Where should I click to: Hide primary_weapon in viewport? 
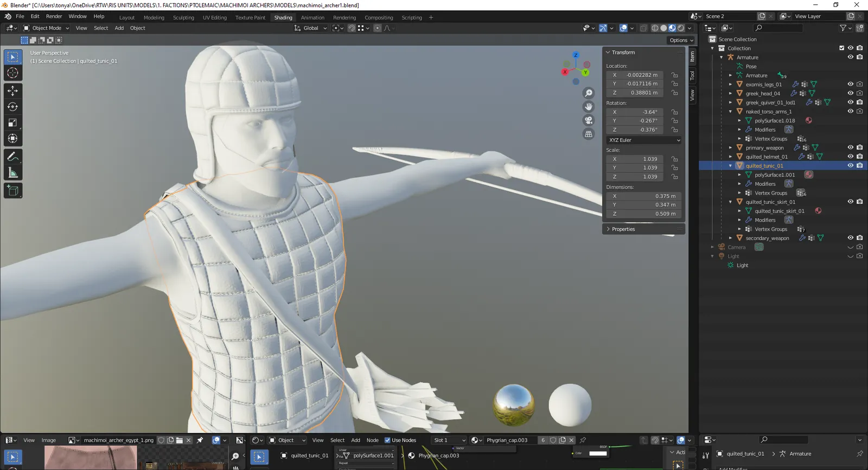point(851,147)
